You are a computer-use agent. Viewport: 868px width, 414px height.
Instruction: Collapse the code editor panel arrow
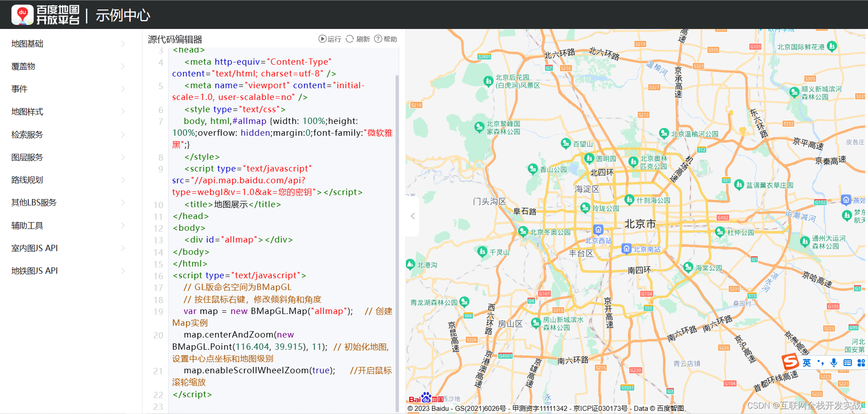[x=412, y=216]
